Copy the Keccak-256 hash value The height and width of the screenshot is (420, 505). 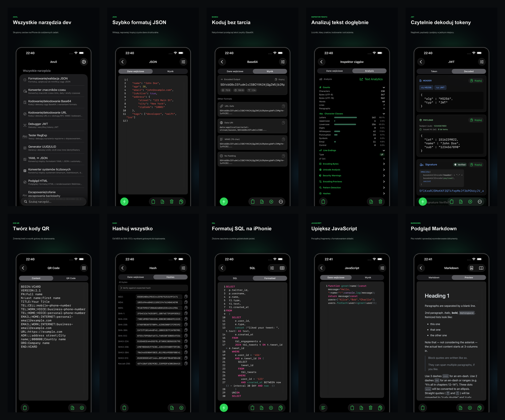pyautogui.click(x=186, y=363)
